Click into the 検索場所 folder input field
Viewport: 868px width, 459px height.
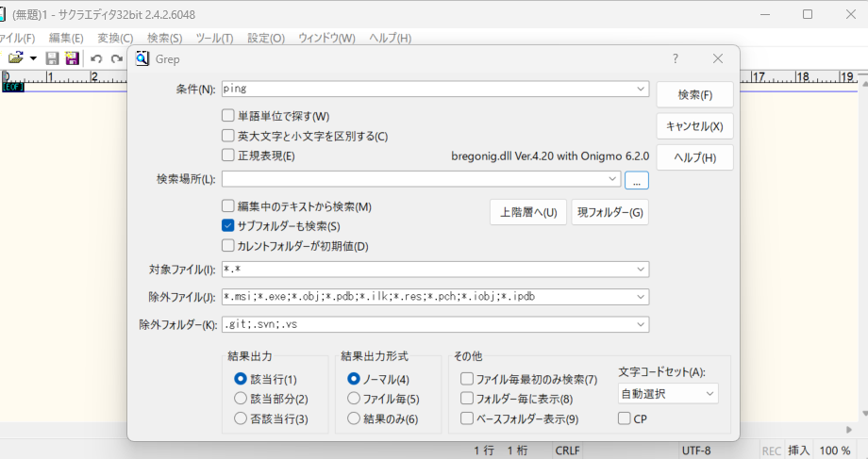click(415, 179)
